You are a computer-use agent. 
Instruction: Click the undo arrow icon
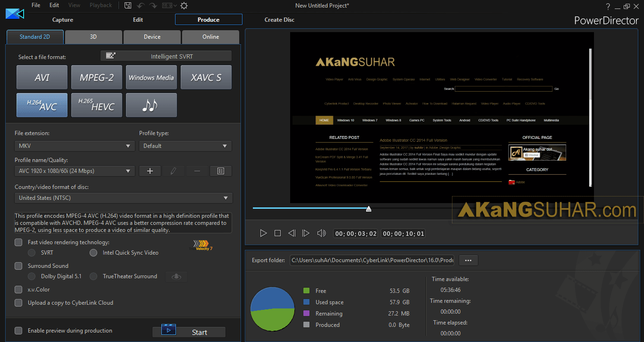[141, 6]
